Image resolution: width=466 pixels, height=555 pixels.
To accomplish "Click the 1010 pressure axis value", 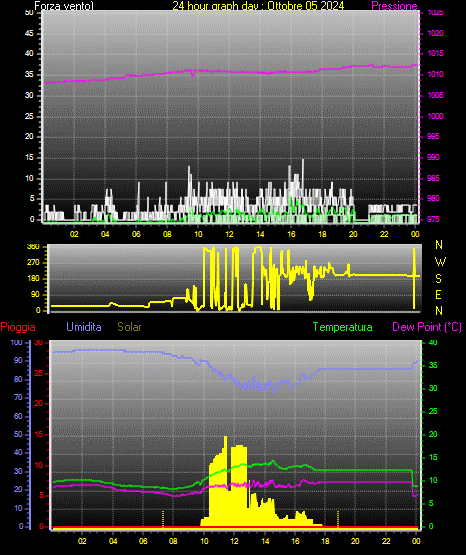I will (435, 74).
